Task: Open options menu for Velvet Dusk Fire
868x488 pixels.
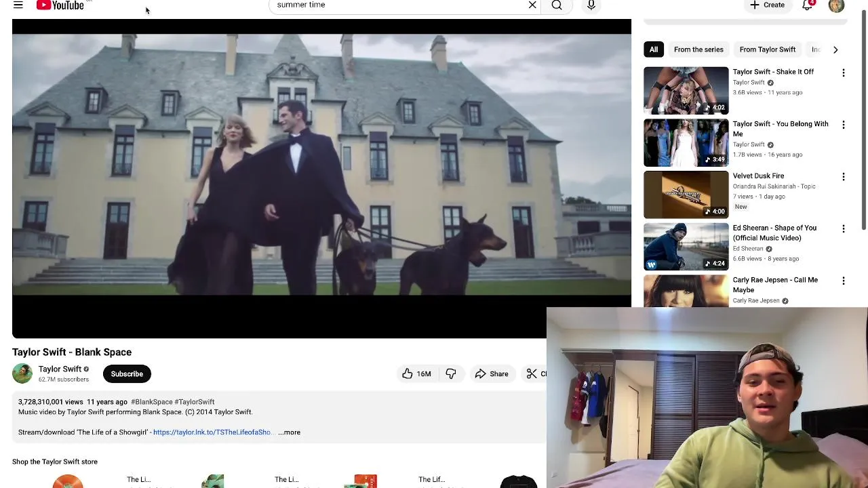Action: click(x=844, y=177)
